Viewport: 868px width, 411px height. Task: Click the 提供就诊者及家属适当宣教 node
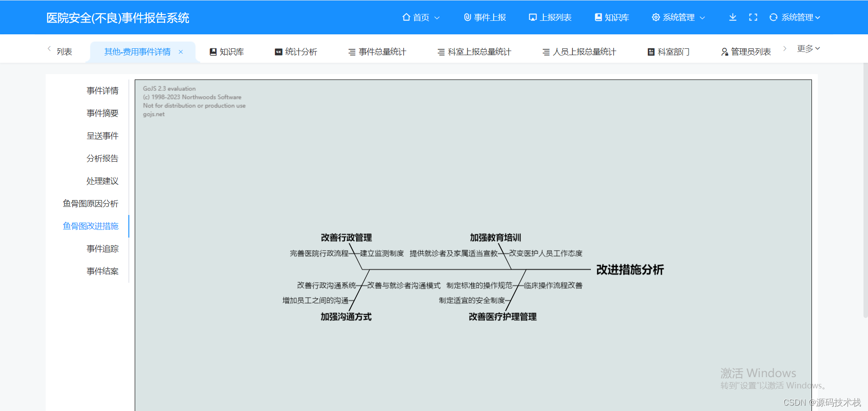point(454,253)
